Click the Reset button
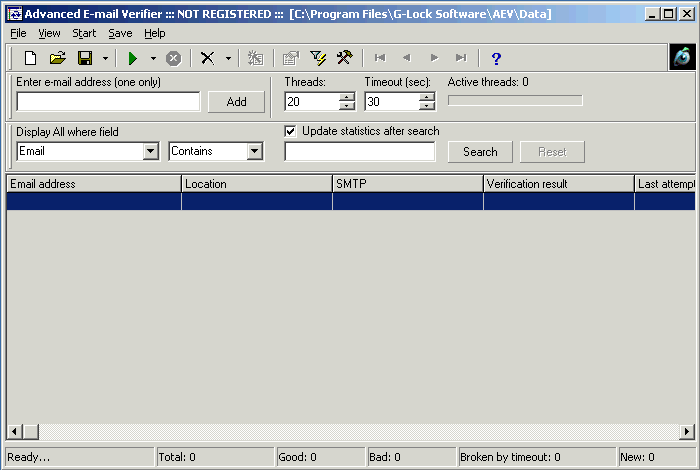 [552, 152]
